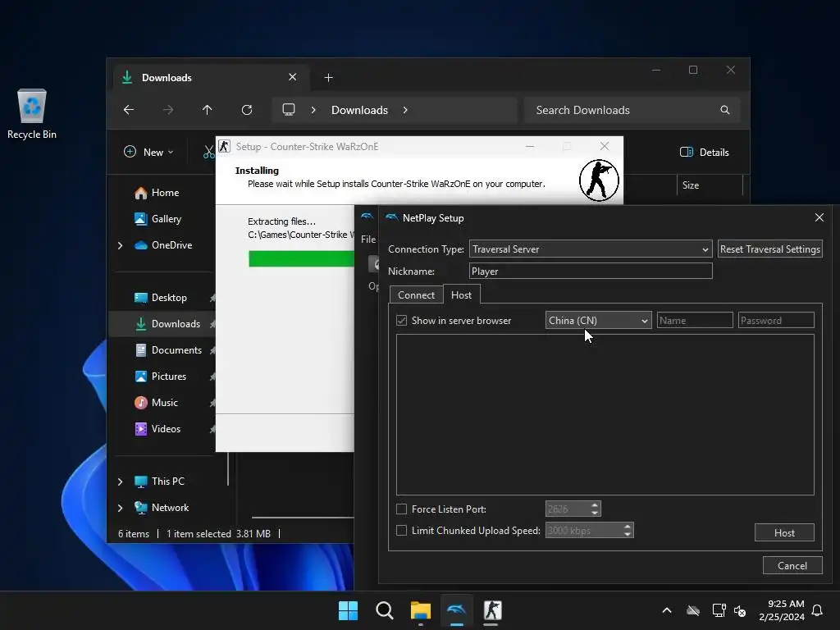840x630 pixels.
Task: Close the NetPlay Setup dialog
Action: [x=819, y=217]
